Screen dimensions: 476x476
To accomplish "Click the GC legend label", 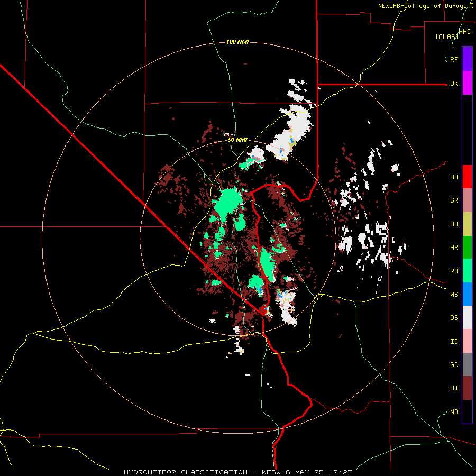I will point(454,365).
